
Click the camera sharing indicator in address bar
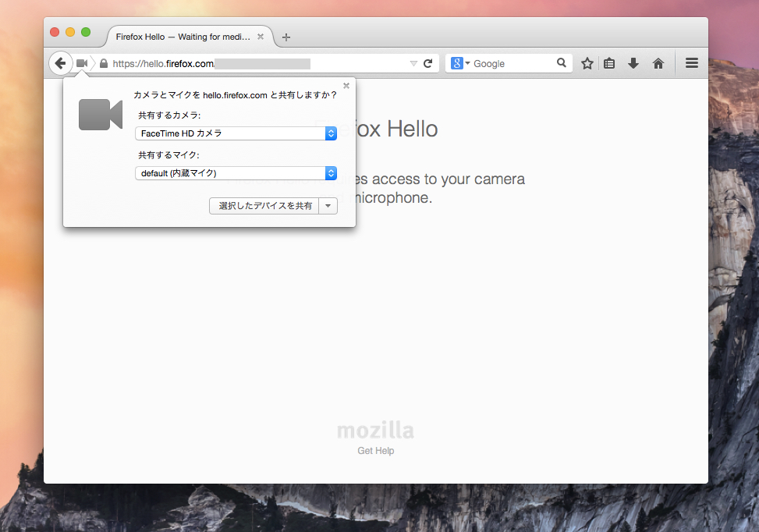pyautogui.click(x=82, y=63)
